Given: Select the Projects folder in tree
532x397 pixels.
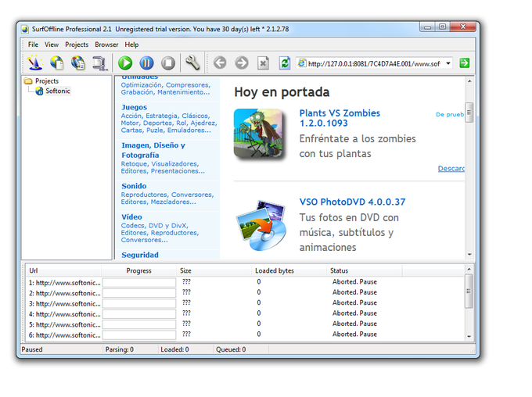Looking at the screenshot, I should pos(47,81).
